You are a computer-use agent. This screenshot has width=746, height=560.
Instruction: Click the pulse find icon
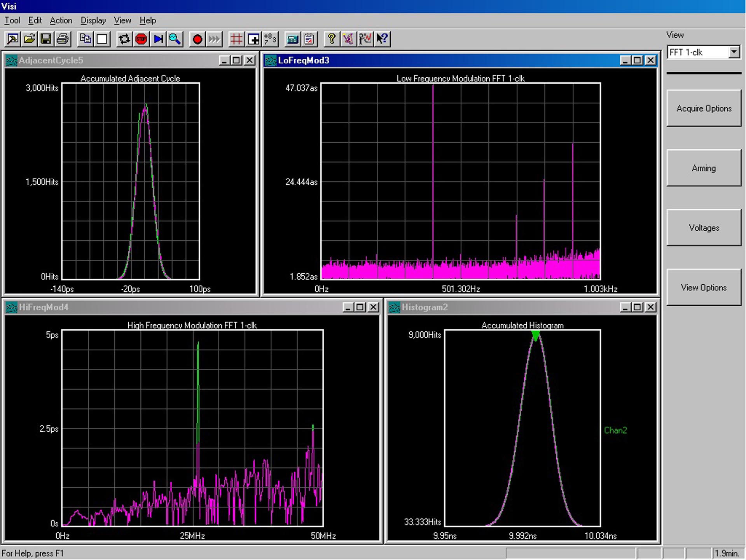tap(365, 39)
